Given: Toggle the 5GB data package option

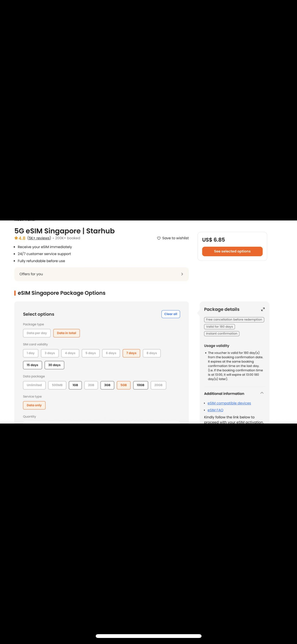Looking at the screenshot, I should pos(124,385).
